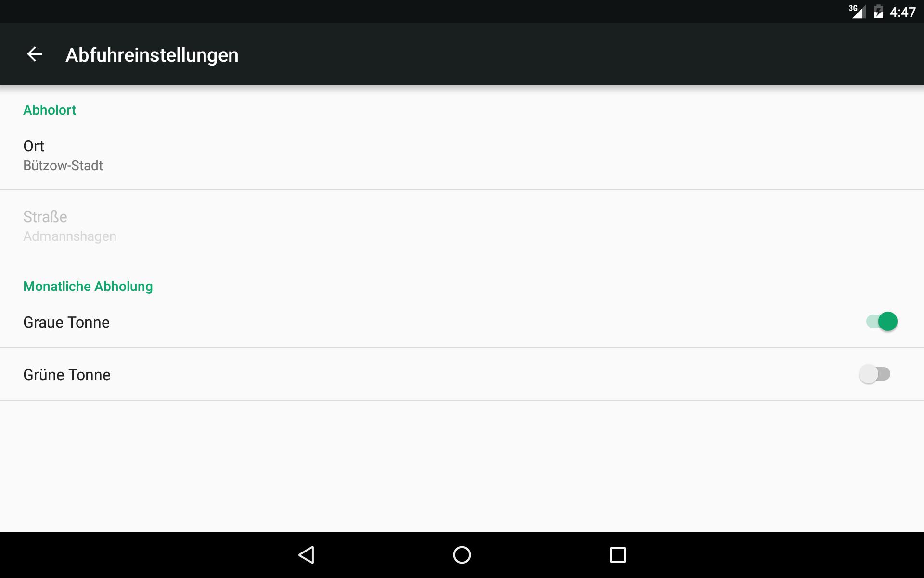This screenshot has width=924, height=578.
Task: Tap the Abfuhreinstellungen page title
Action: tap(152, 55)
